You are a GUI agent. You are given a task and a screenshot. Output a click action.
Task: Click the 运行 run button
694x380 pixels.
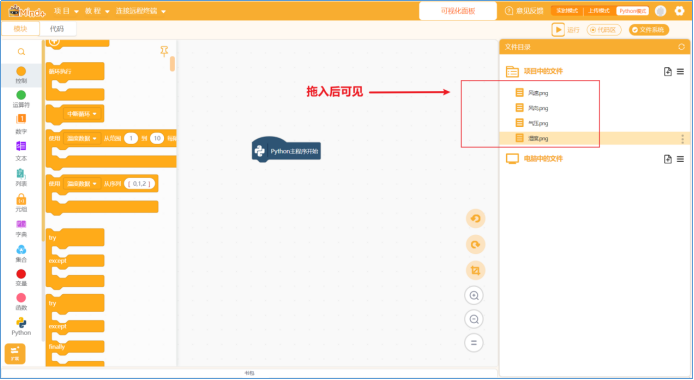tap(566, 30)
